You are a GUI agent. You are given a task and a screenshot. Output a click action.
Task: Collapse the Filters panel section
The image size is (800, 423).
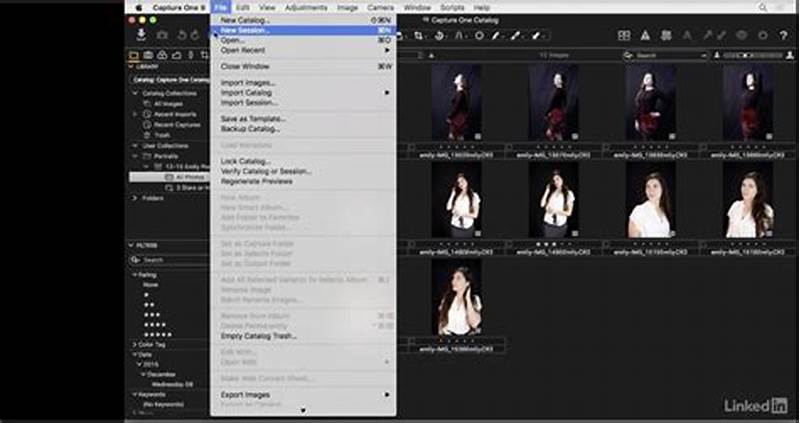coord(131,245)
